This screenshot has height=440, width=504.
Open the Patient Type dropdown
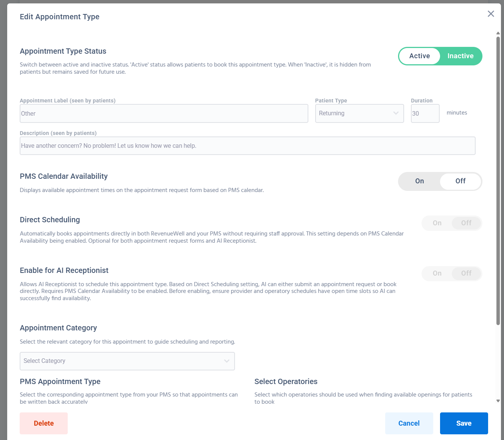click(355, 113)
